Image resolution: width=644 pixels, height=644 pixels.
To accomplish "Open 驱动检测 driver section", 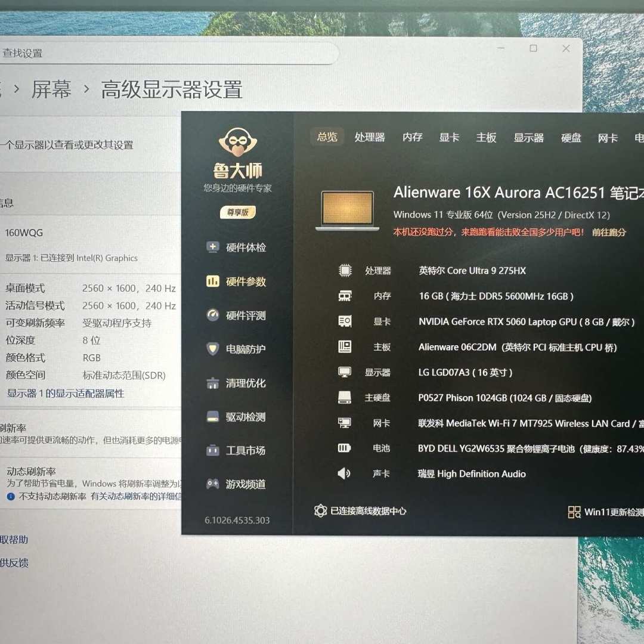I will point(236,417).
